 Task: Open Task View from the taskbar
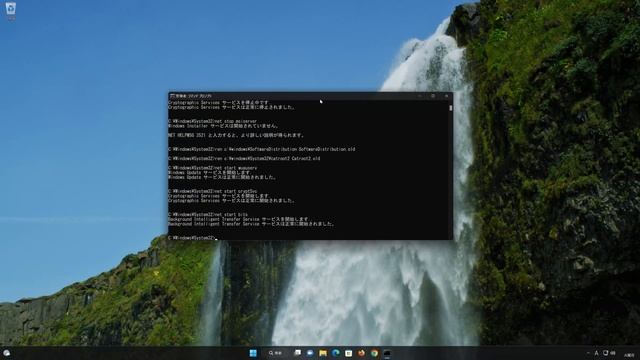pos(298,353)
